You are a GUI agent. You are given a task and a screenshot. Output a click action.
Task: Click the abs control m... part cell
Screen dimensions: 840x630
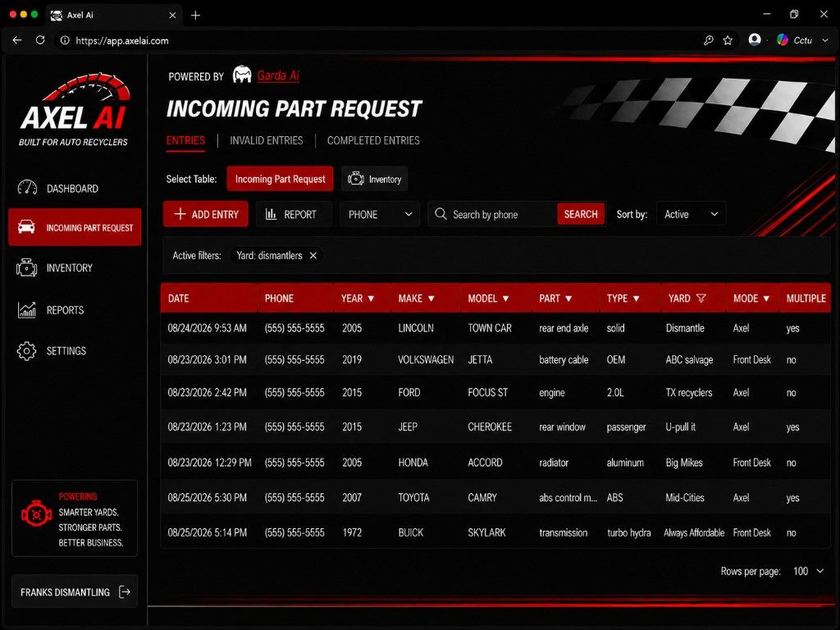568,497
